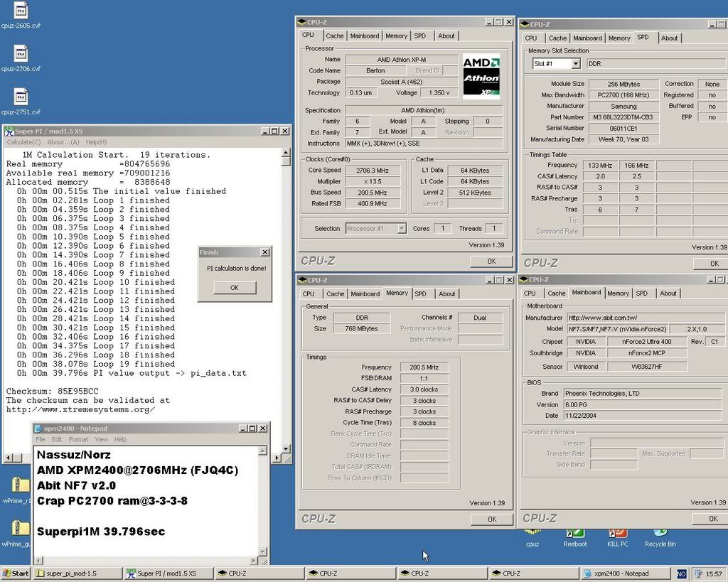Click the BIOS Date value 11/22/2004
728x582 pixels.
(x=643, y=416)
